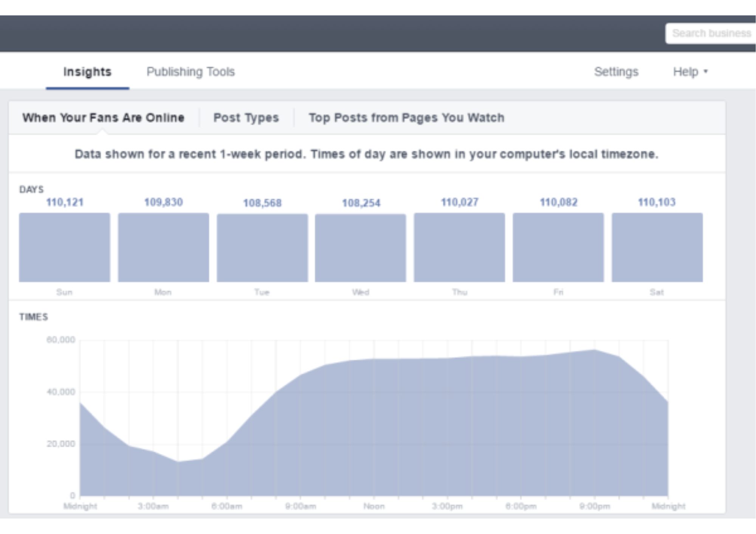Open Top Posts from Pages You Watch
Viewport: 756px width, 534px height.
[406, 118]
